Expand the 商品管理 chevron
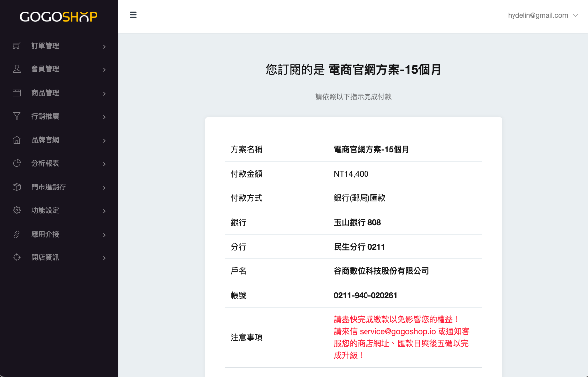 (x=104, y=93)
